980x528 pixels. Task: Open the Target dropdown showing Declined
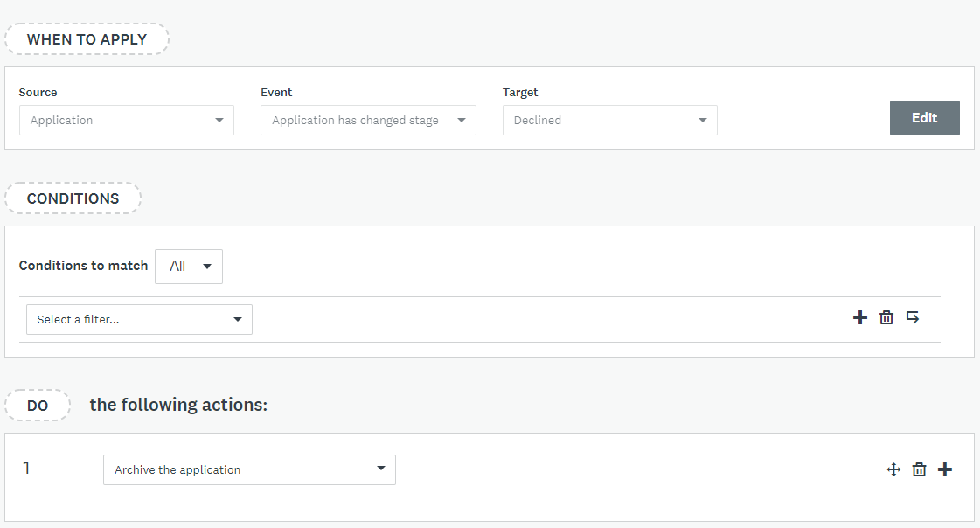point(610,120)
